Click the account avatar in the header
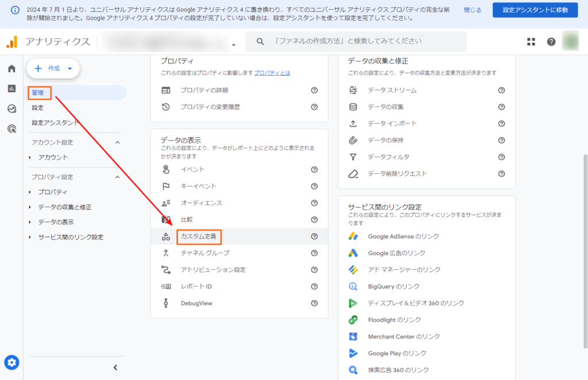The width and height of the screenshot is (588, 380). pyautogui.click(x=570, y=41)
